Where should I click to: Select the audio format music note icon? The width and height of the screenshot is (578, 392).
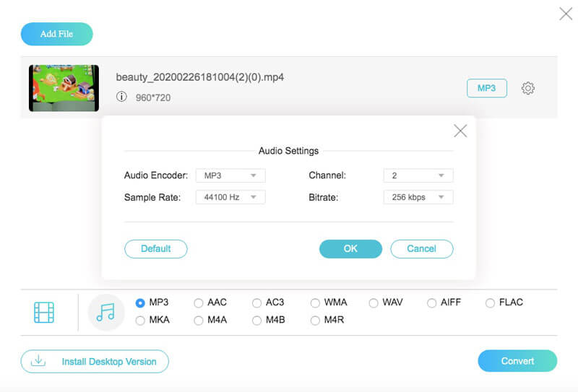tap(105, 313)
